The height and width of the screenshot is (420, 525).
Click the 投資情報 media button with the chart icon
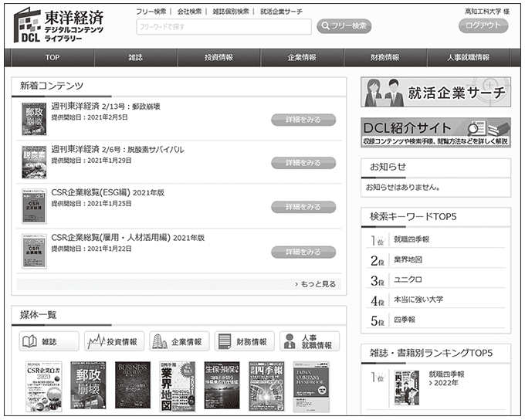click(114, 341)
